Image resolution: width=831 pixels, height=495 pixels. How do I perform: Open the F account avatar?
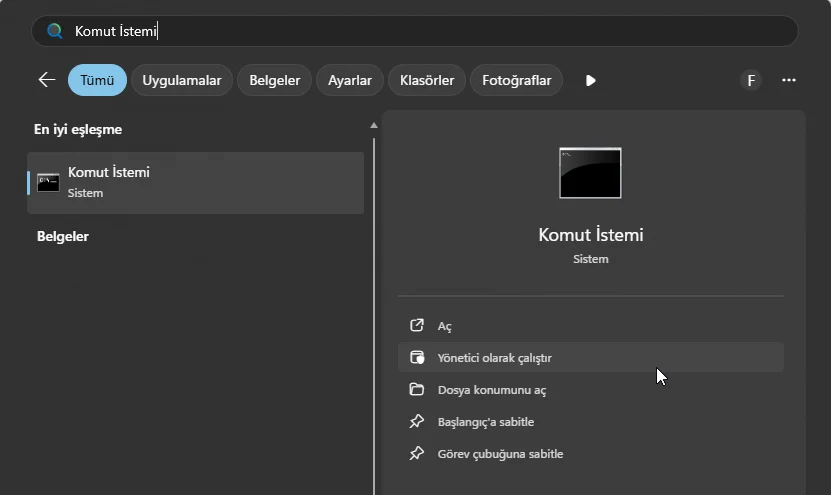tap(751, 81)
